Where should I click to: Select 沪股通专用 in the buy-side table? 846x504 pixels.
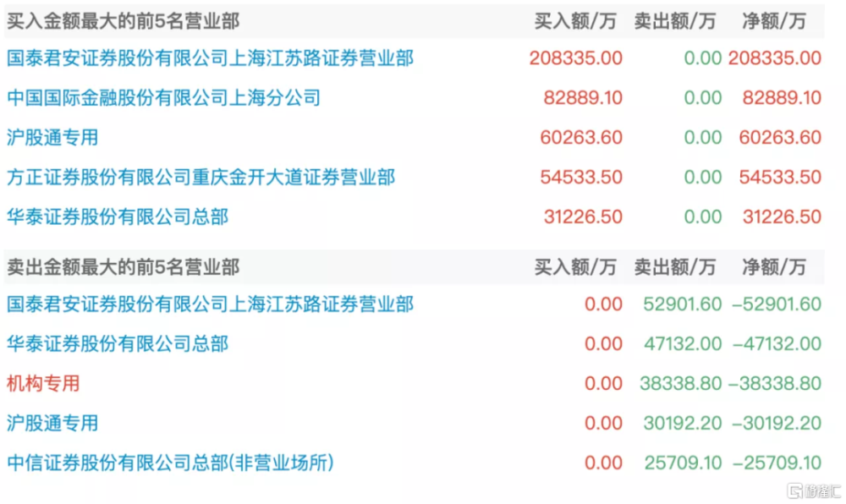[52, 137]
